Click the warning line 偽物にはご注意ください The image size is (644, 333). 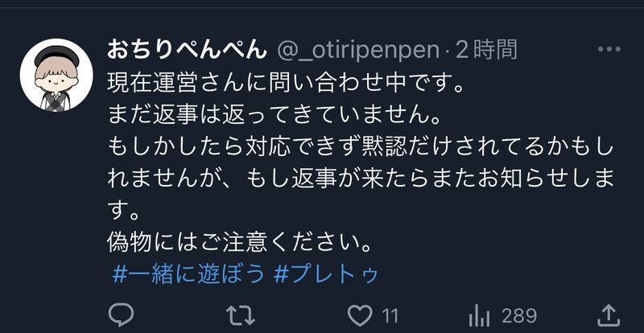[240, 243]
